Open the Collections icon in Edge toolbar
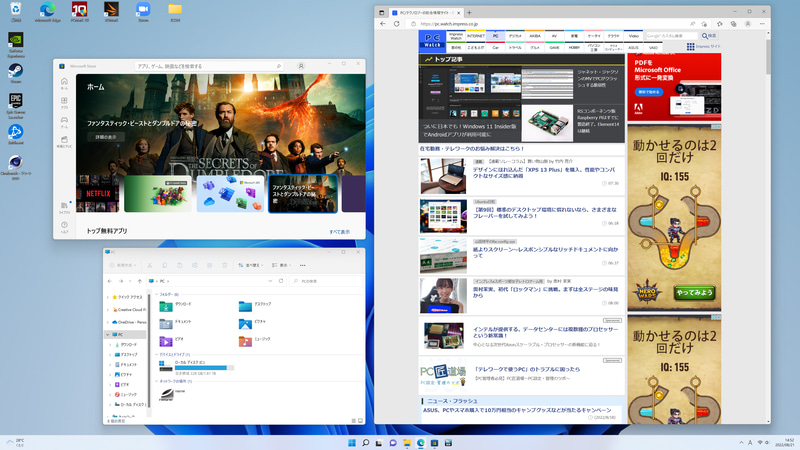Screen dimensions: 800x450 coord(734,24)
